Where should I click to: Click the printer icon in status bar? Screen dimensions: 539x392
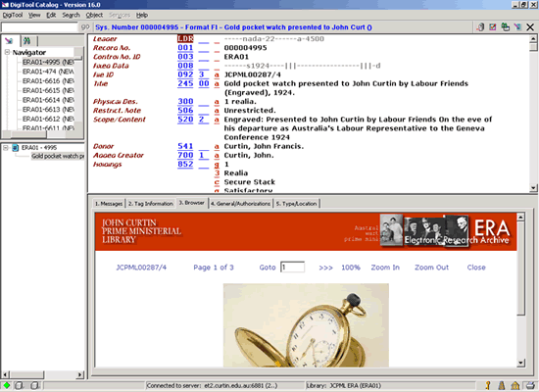[x=530, y=385]
